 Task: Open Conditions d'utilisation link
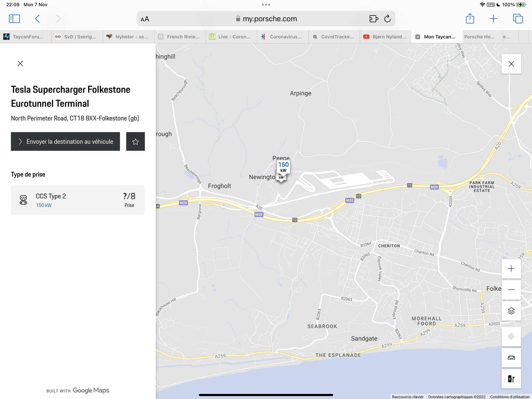coord(510,397)
